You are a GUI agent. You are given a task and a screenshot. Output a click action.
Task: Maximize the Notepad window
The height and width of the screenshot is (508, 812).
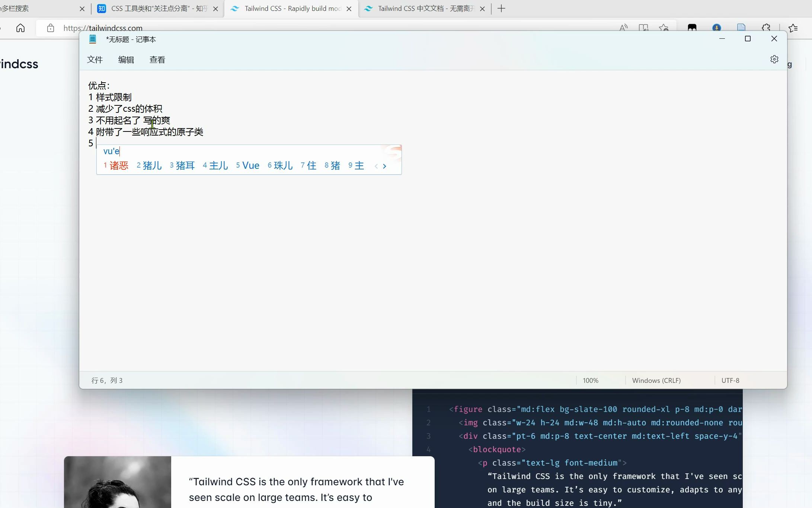coord(748,39)
